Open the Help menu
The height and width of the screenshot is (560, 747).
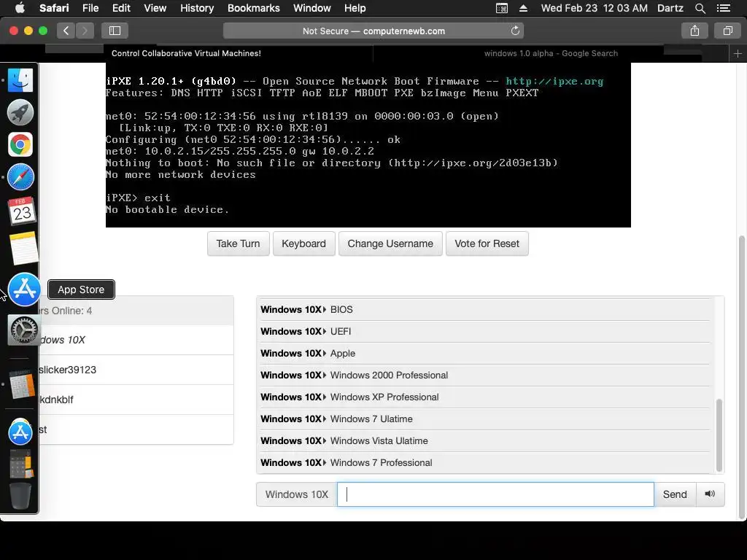pyautogui.click(x=355, y=8)
